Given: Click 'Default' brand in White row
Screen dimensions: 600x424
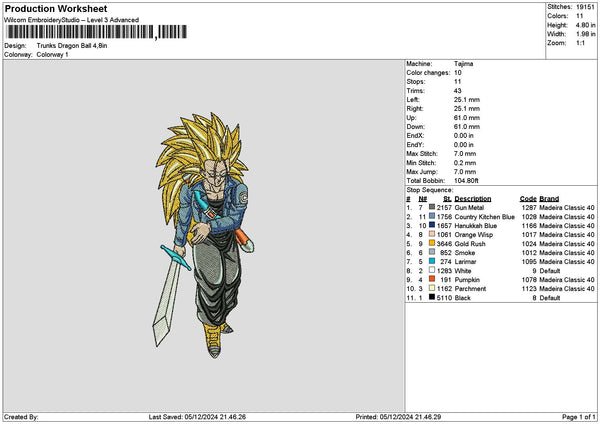Looking at the screenshot, I should click(x=550, y=271).
